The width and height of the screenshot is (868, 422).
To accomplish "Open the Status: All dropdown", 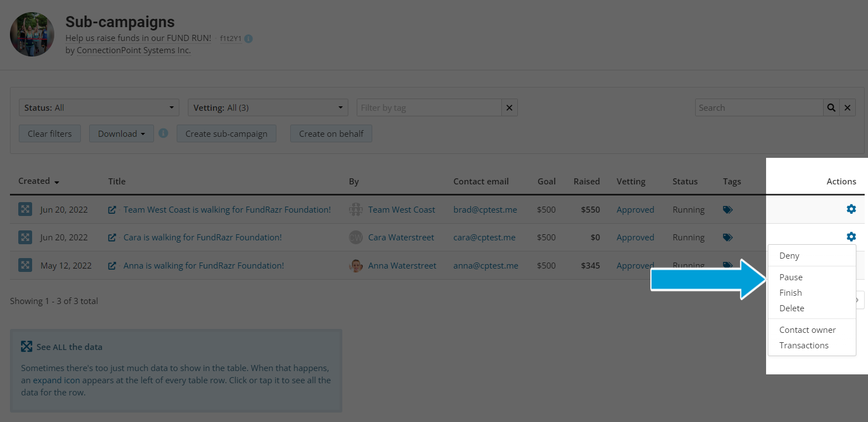I will (x=99, y=108).
